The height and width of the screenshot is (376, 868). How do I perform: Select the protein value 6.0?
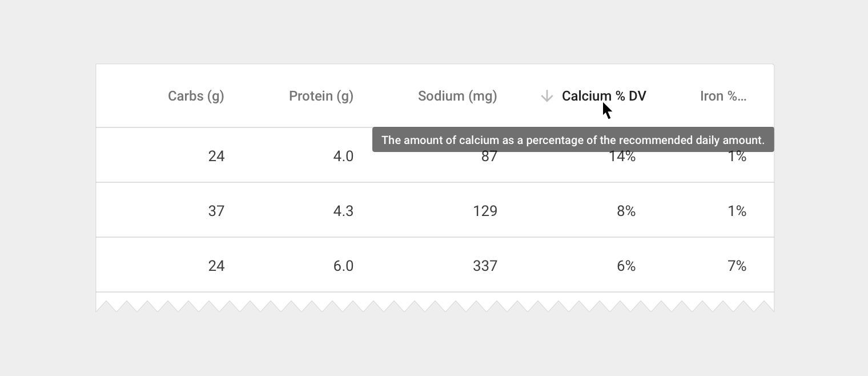343,266
